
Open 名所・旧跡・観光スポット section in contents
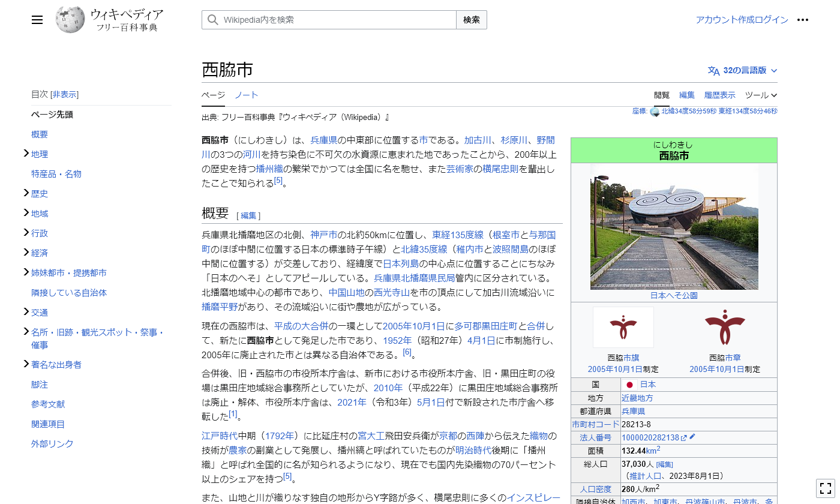[97, 338]
